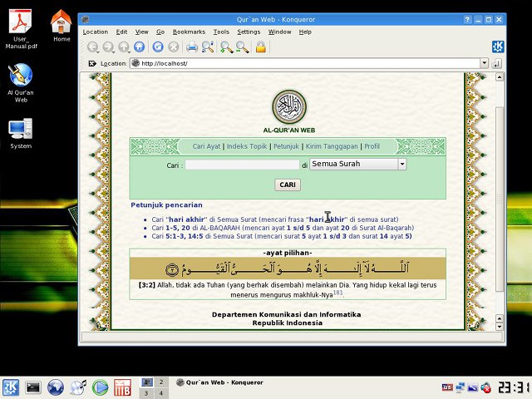This screenshot has width=532, height=399.
Task: Click the network monitor tray icon
Action: tap(460, 387)
